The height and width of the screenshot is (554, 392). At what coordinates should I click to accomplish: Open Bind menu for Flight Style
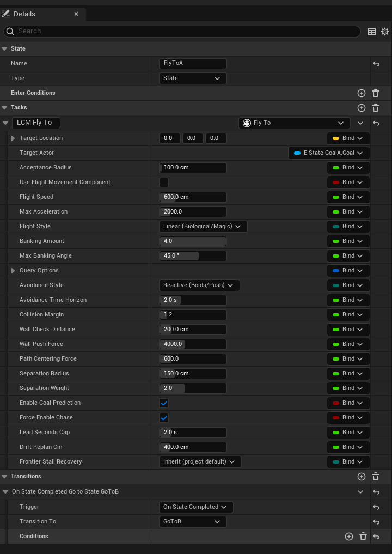click(348, 226)
